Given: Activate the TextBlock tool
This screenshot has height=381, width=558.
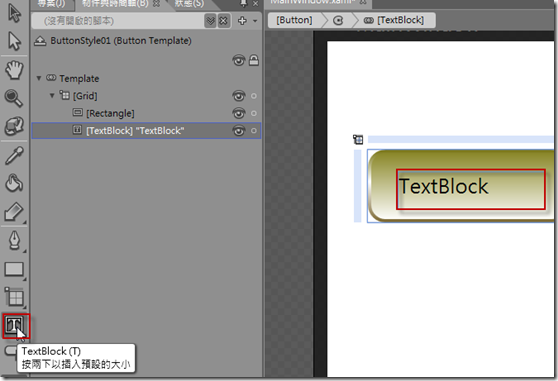Looking at the screenshot, I should pyautogui.click(x=15, y=325).
